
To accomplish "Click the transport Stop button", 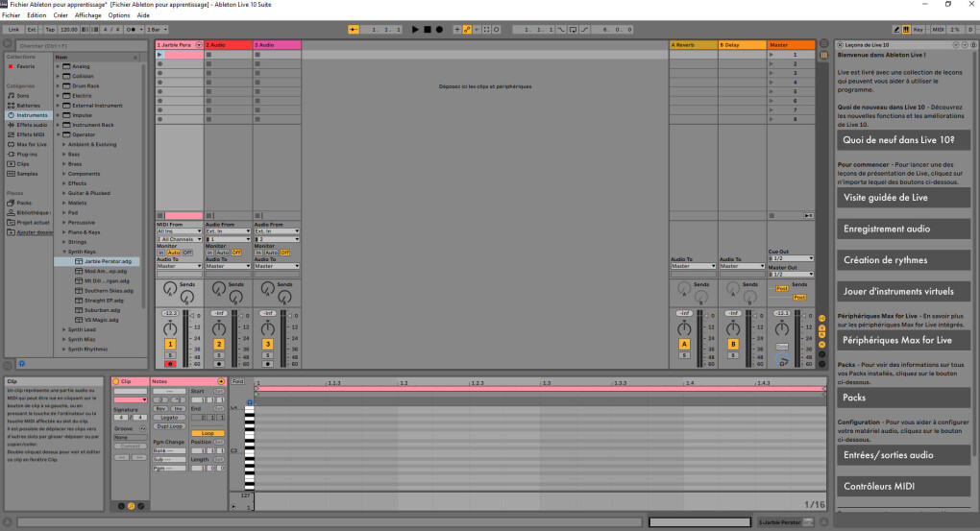I will [x=428, y=30].
